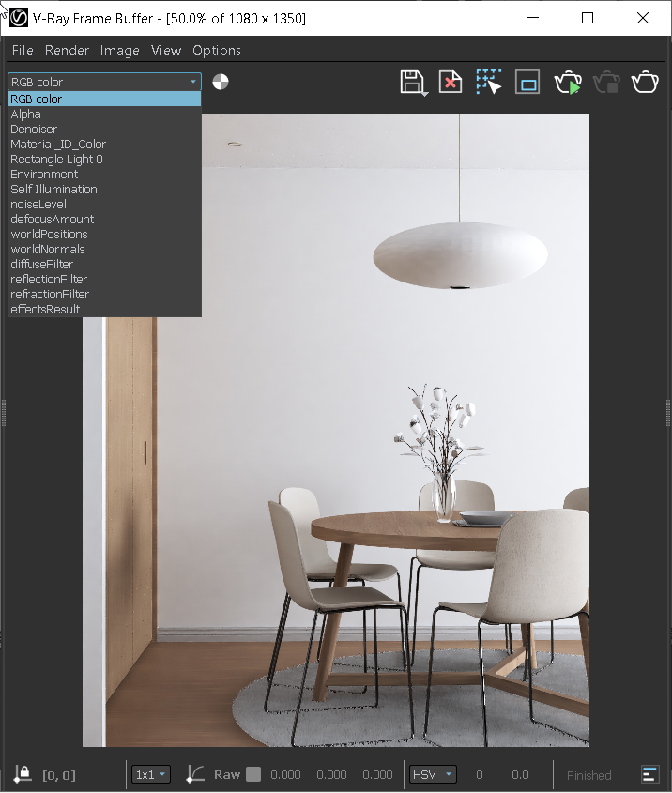Click the pixel info stamp icon
The width and height of the screenshot is (672, 793).
coord(23,774)
